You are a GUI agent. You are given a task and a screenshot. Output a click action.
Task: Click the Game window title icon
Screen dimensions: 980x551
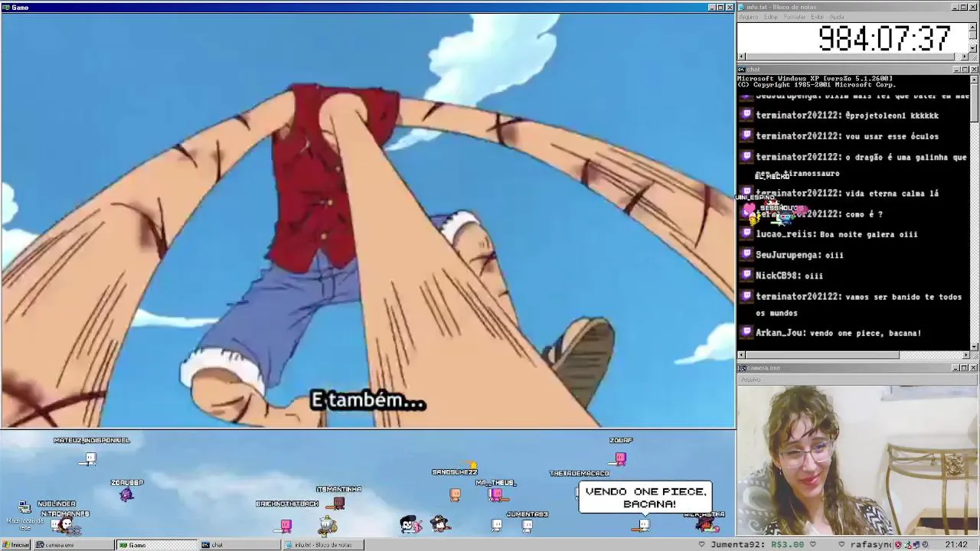pos(5,7)
